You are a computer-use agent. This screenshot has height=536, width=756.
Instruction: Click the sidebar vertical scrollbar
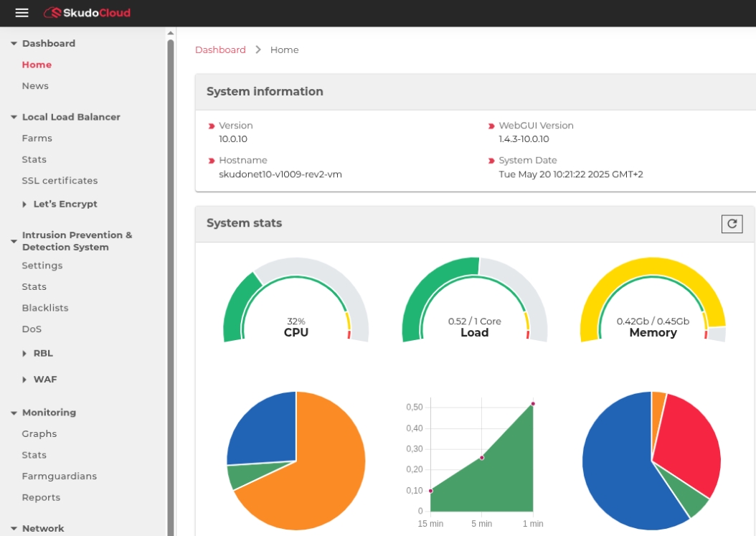(171, 287)
